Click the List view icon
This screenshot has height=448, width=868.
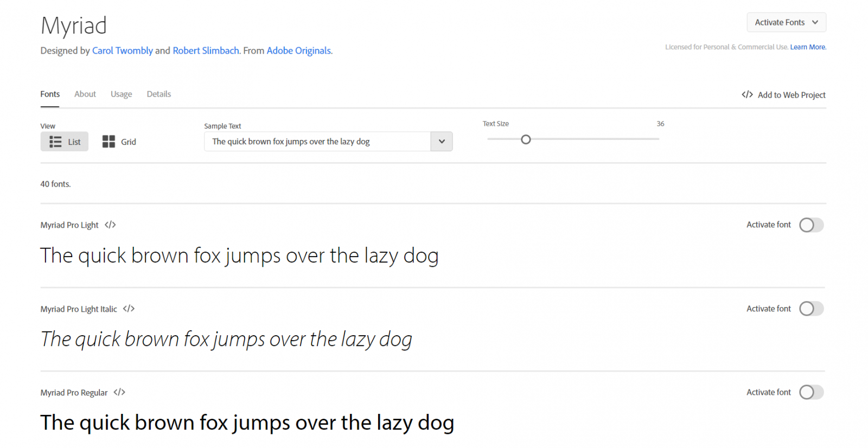(55, 142)
